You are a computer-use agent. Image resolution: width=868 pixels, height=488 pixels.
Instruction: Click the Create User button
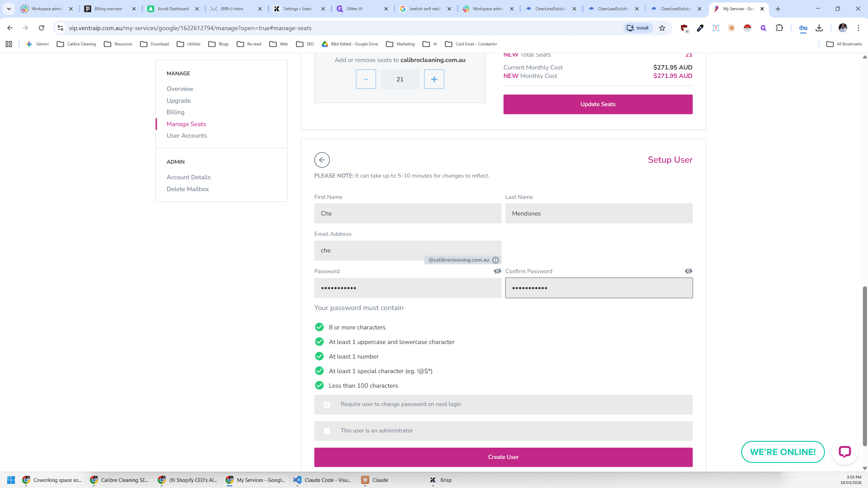click(503, 457)
